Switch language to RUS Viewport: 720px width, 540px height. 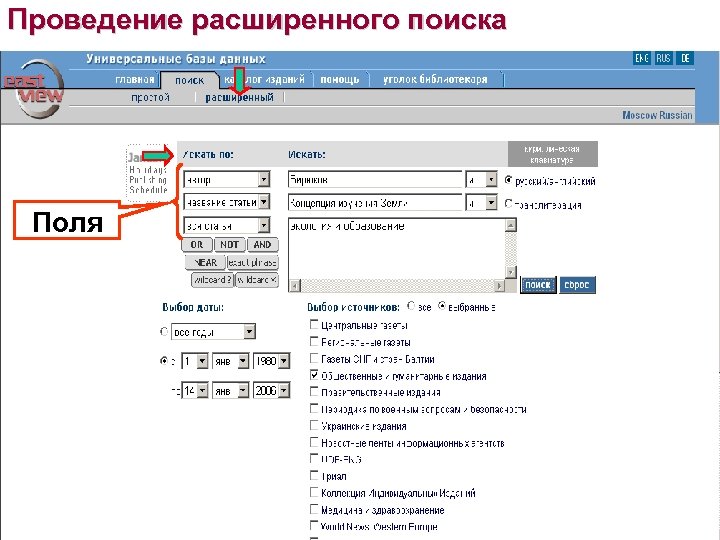click(x=663, y=58)
